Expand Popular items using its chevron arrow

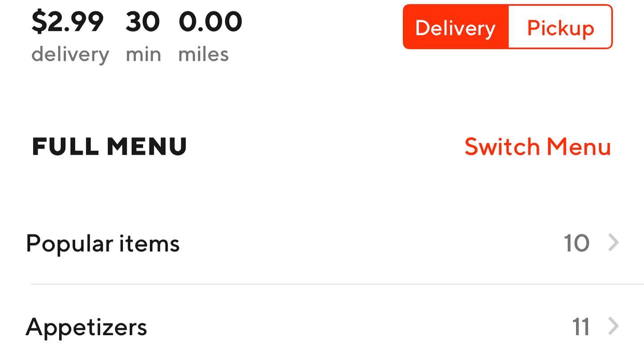pos(614,243)
